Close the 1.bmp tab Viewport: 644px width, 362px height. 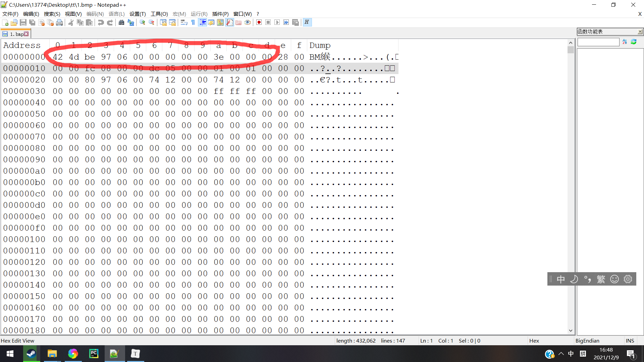26,34
